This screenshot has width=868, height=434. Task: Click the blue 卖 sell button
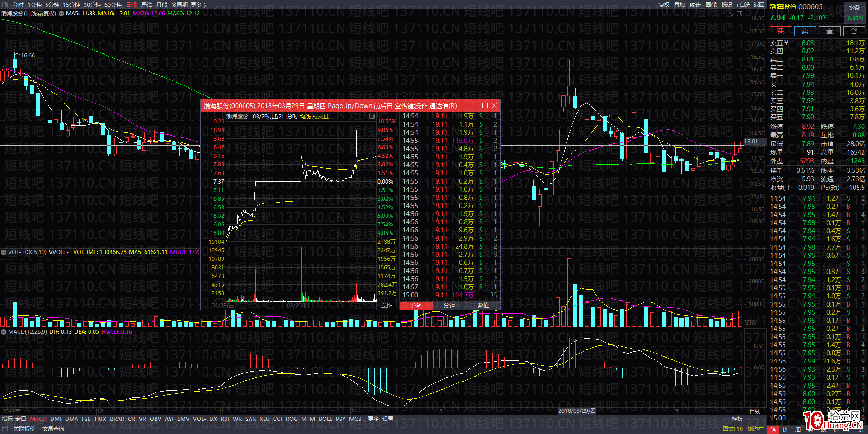(x=805, y=31)
